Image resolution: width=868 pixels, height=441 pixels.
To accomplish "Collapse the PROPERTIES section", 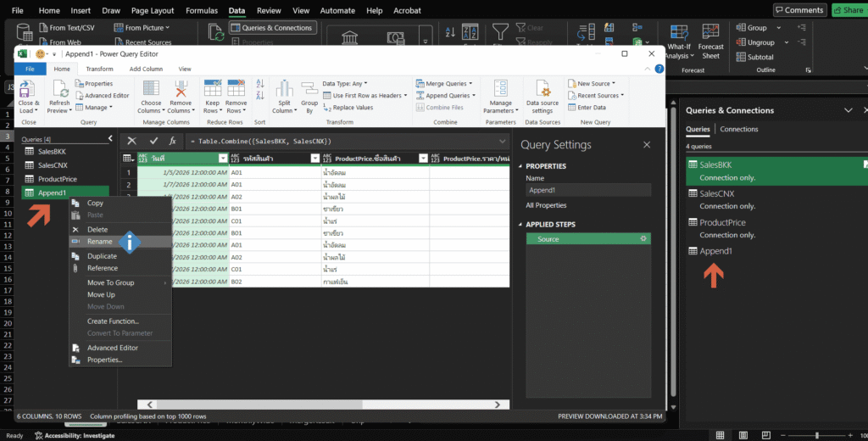I will (x=520, y=166).
